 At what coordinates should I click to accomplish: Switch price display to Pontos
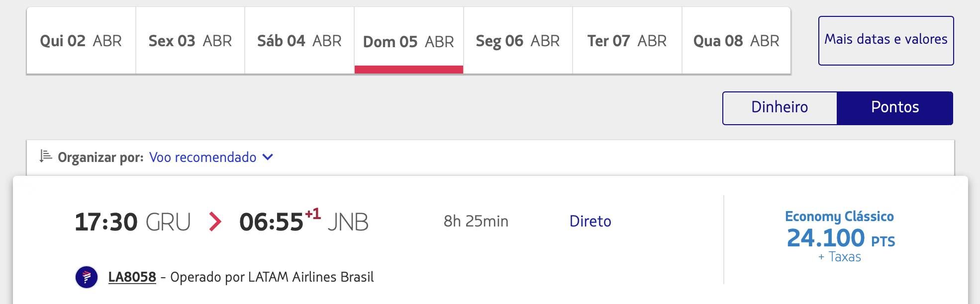point(895,108)
